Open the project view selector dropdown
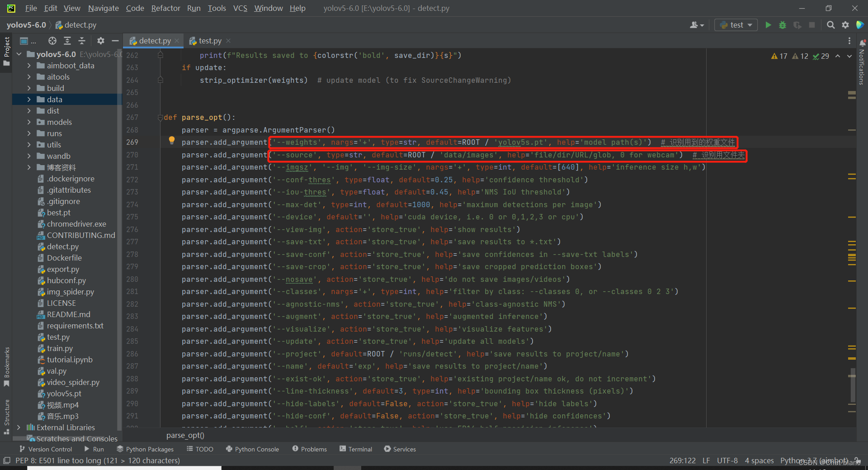Viewport: 868px width, 470px height. [28, 41]
